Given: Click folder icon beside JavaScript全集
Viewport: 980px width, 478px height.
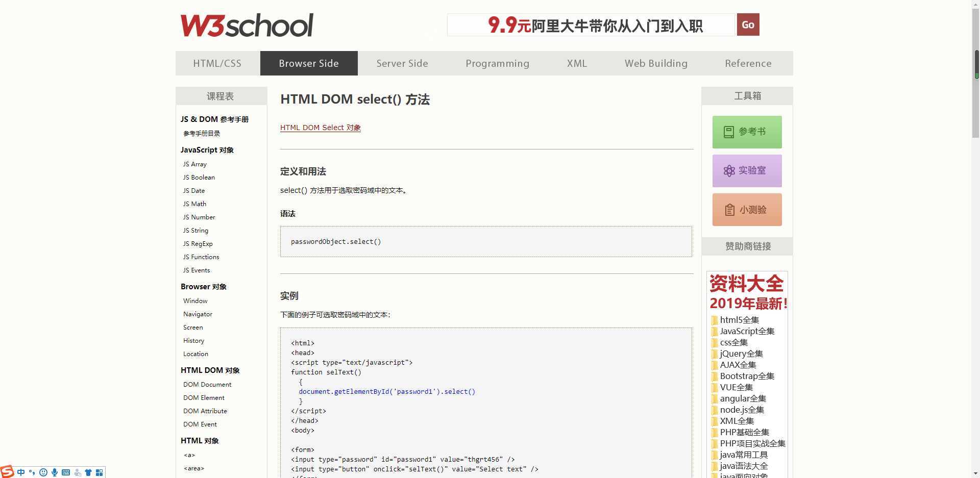Looking at the screenshot, I should point(715,332).
